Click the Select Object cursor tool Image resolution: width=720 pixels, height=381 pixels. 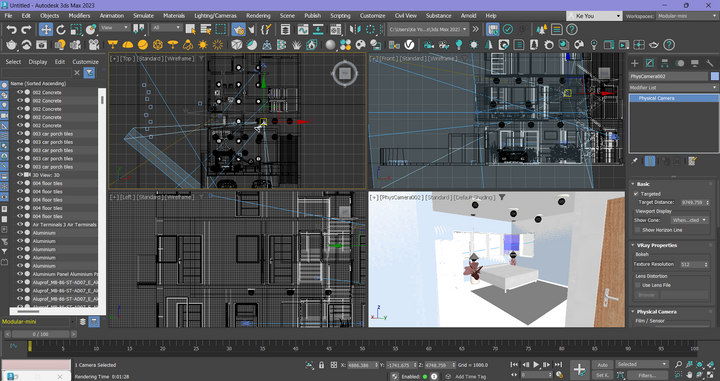[191, 30]
